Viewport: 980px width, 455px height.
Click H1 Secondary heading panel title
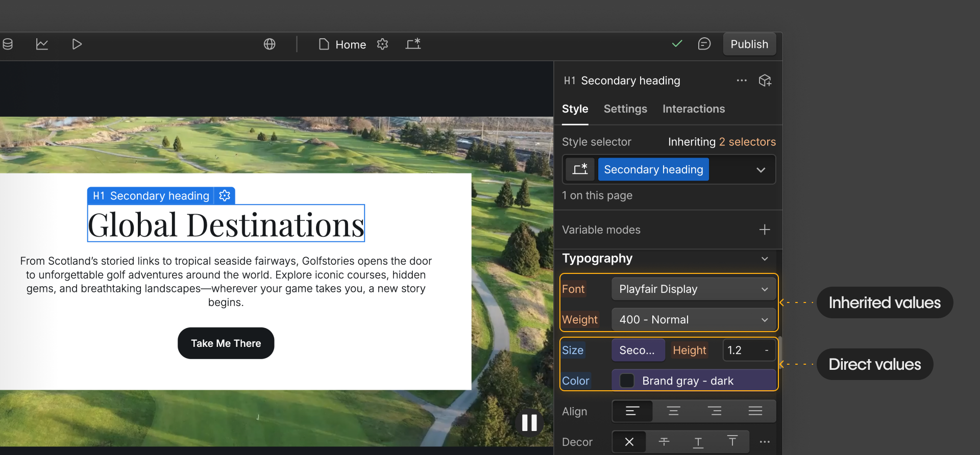(622, 81)
